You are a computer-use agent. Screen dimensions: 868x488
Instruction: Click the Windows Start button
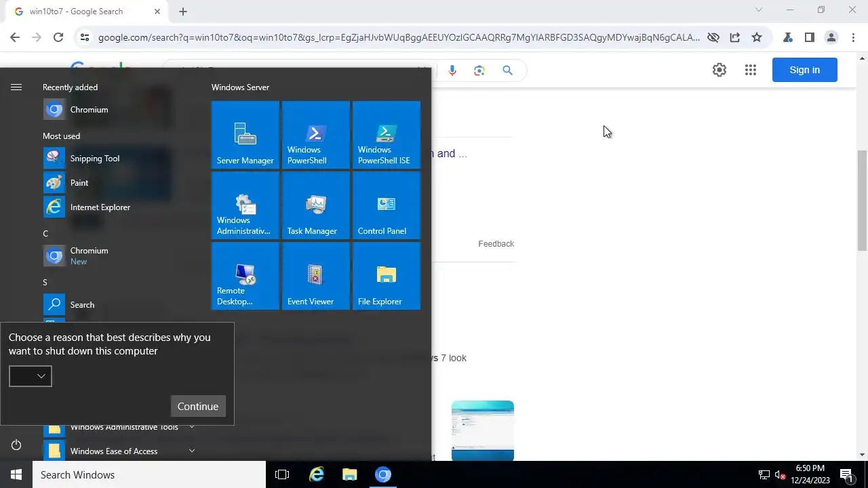(16, 474)
